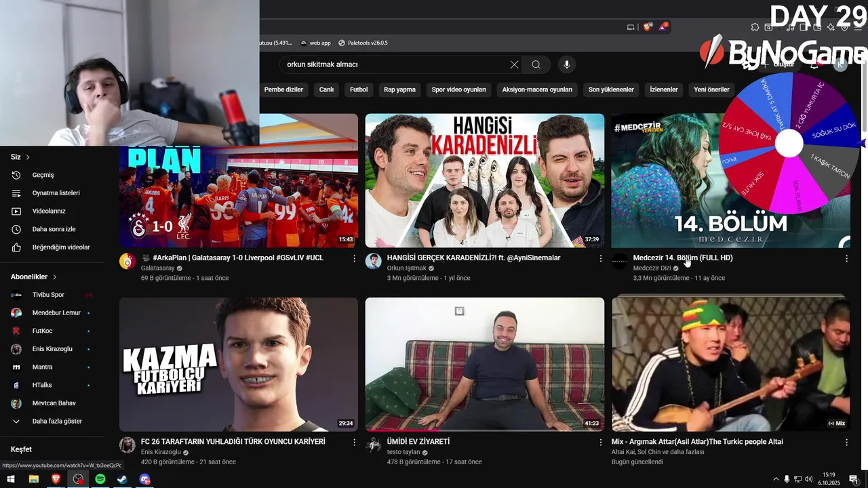
Task: Open more options for the Medcezir 14. Bölüm video
Action: tap(846, 258)
